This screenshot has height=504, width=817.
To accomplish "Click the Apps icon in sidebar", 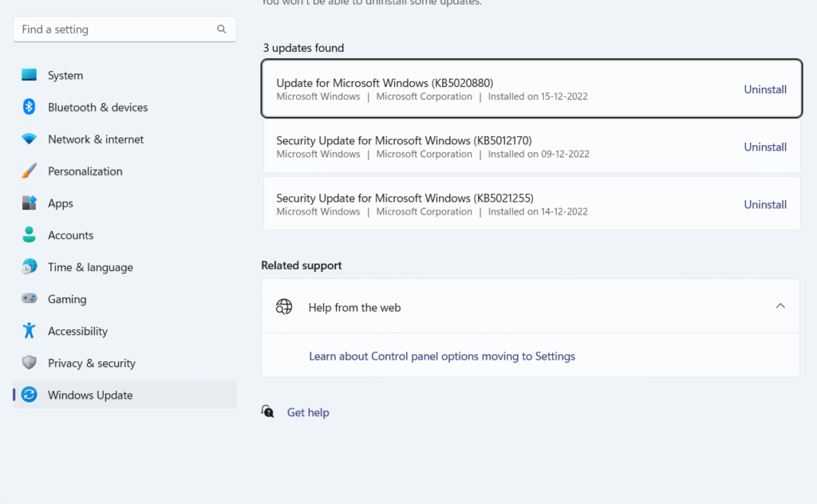I will tap(30, 203).
